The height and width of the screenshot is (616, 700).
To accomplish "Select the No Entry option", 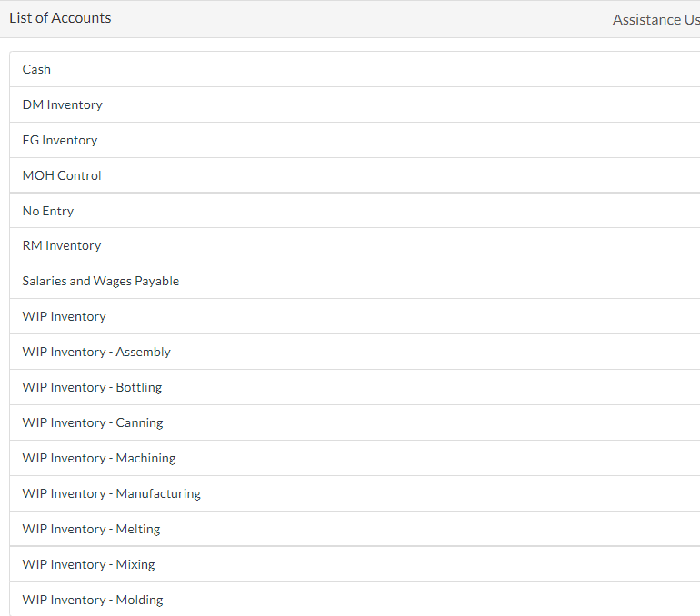I will [355, 211].
